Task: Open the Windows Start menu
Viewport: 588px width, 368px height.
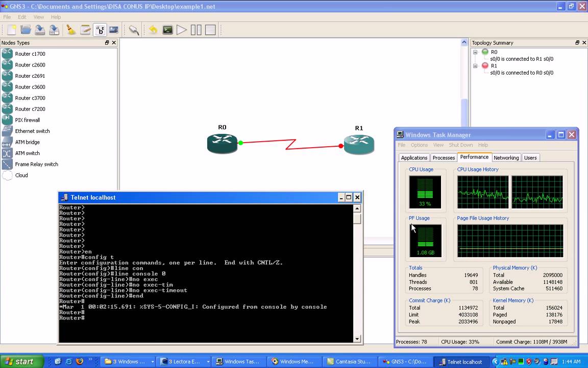Action: coord(22,362)
